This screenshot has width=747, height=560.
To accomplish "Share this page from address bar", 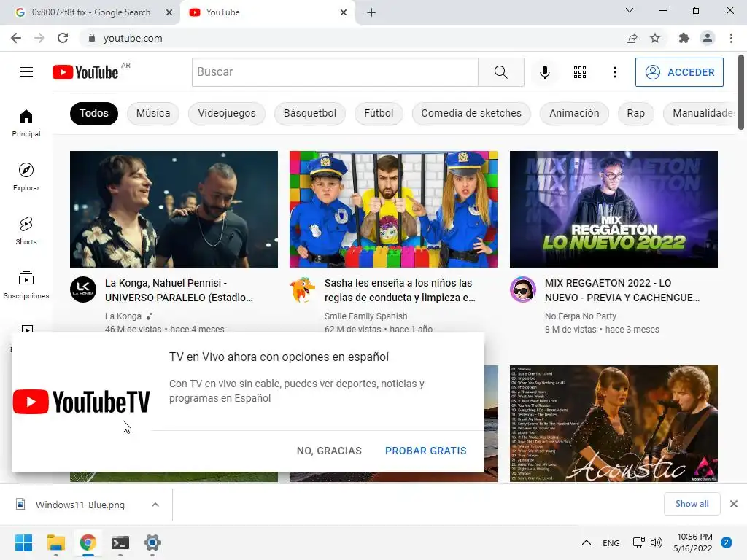I will [x=632, y=38].
